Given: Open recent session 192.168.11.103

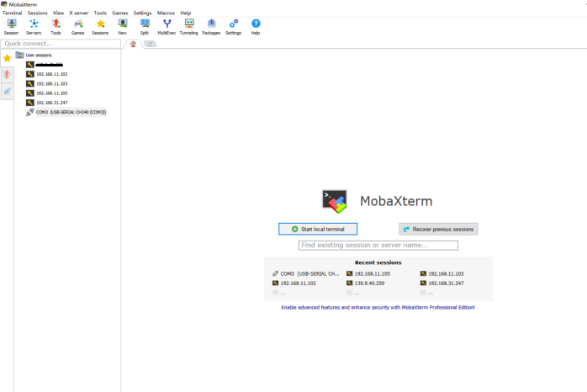Looking at the screenshot, I should point(442,273).
